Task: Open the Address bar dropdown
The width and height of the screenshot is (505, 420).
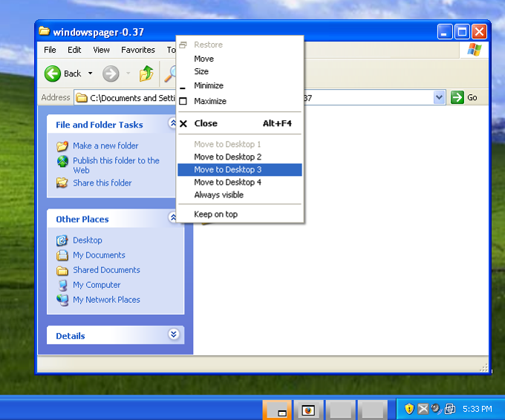Action: click(440, 97)
